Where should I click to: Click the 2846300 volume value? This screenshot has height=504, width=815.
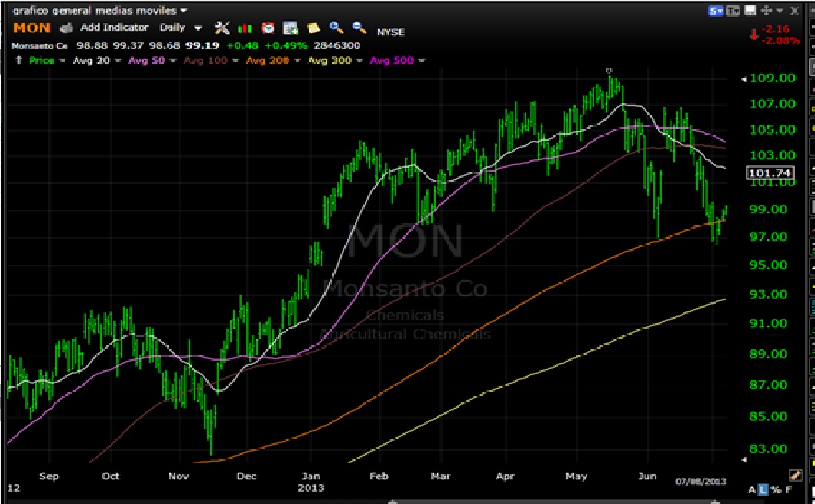337,45
